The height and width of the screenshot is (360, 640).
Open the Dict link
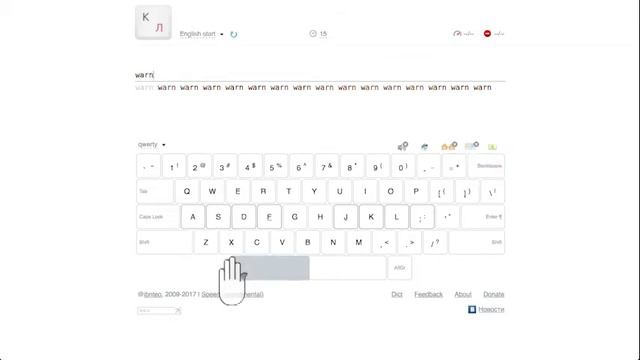coord(397,294)
